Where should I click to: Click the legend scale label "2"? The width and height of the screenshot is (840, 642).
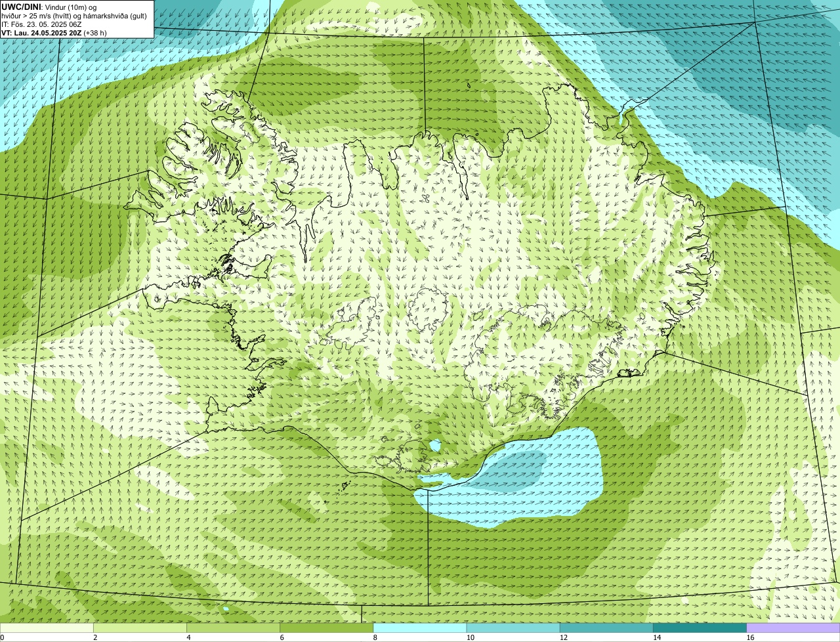(95, 637)
